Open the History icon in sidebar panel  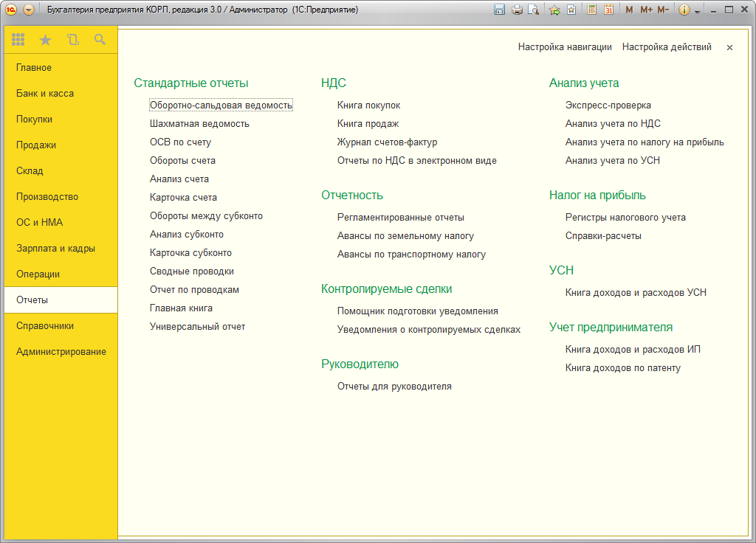(73, 40)
